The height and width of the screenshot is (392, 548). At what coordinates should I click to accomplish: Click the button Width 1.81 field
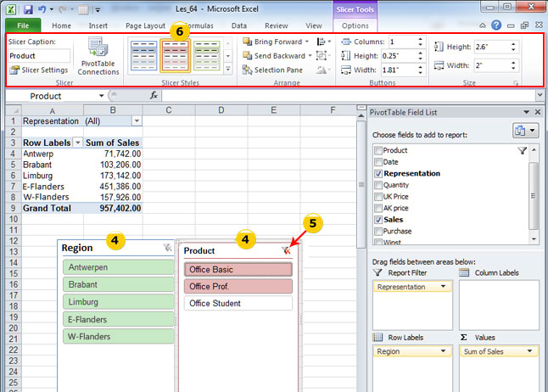[x=399, y=70]
